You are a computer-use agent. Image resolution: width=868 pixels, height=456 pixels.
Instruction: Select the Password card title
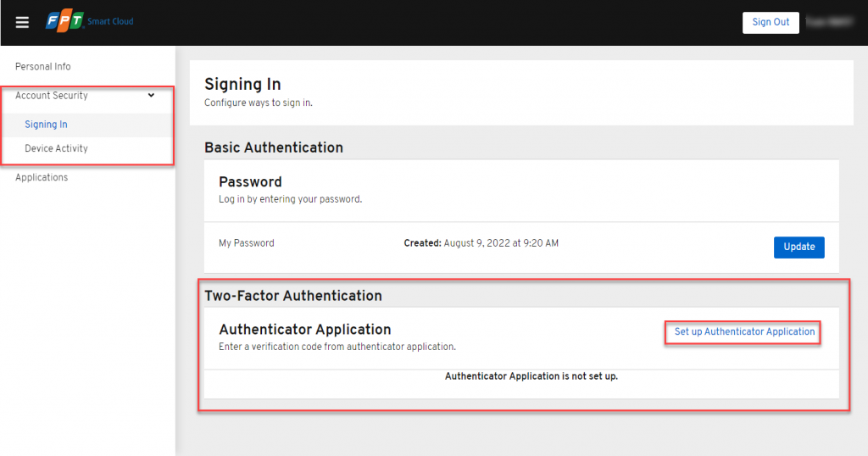tap(250, 181)
